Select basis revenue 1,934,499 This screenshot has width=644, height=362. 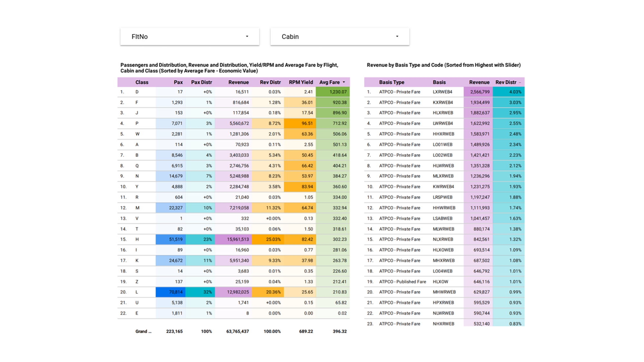[x=480, y=103]
